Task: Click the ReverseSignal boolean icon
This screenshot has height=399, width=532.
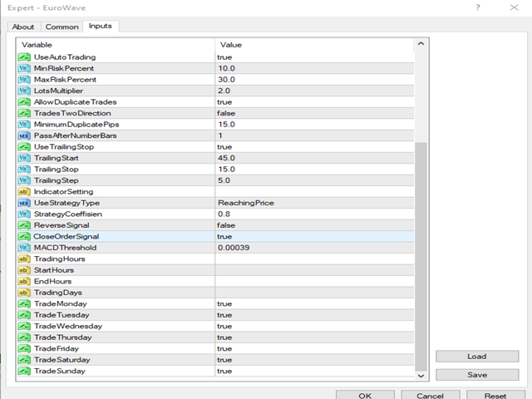Action: [x=24, y=225]
